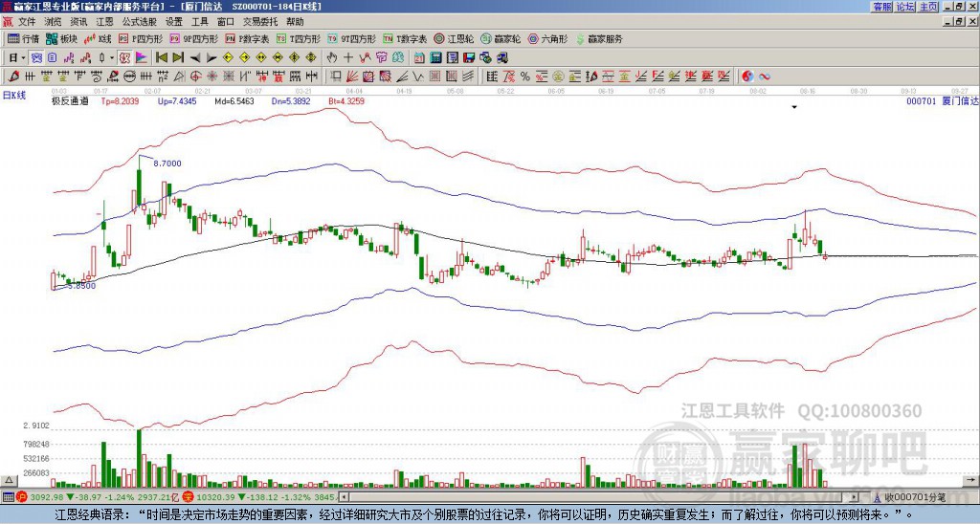Launch the 江恩轮 Gann wheel

454,38
